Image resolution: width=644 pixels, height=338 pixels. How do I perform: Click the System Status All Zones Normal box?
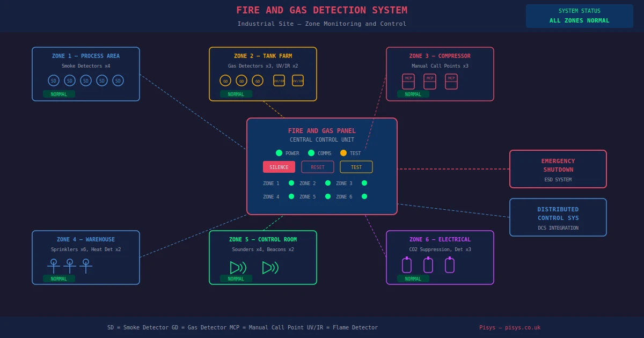[580, 16]
